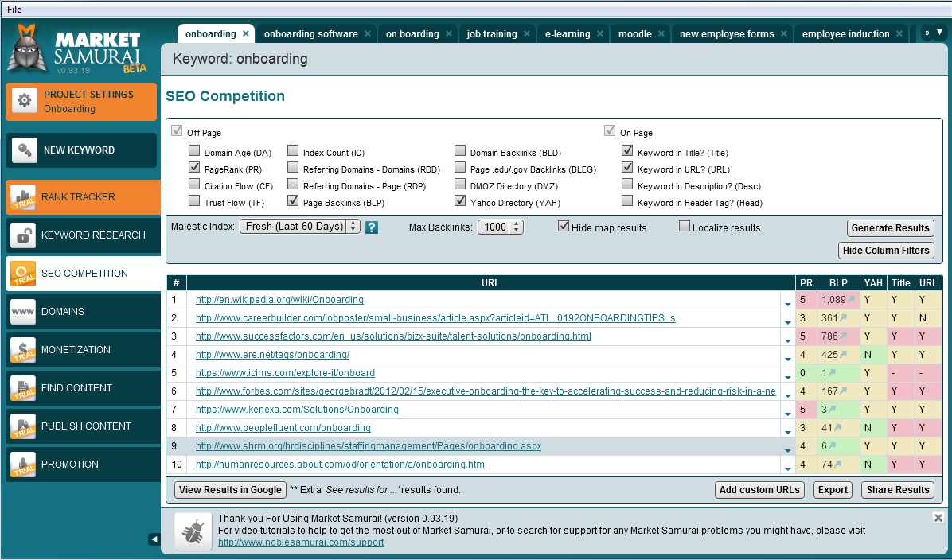Click the Majestic Index help question icon

coord(372,227)
